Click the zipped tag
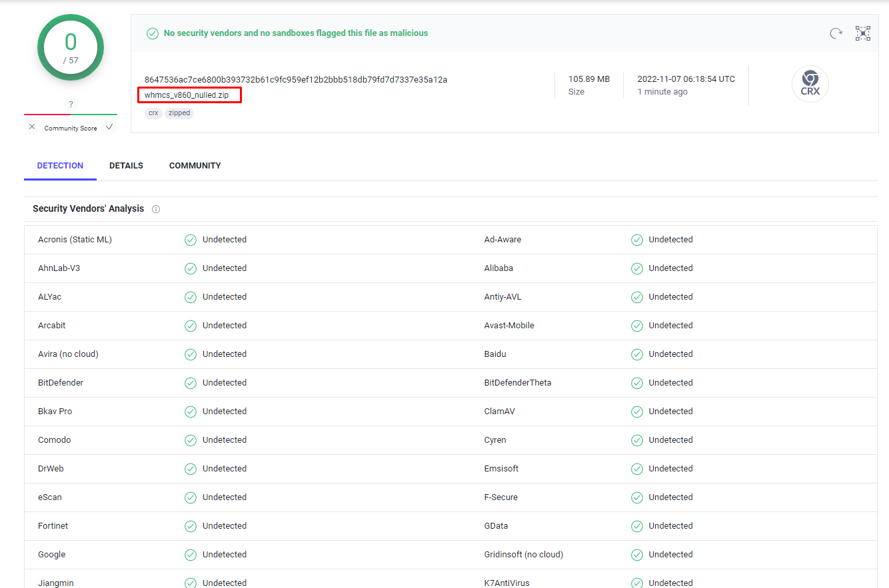Viewport: 889px width, 588px height. coord(179,113)
